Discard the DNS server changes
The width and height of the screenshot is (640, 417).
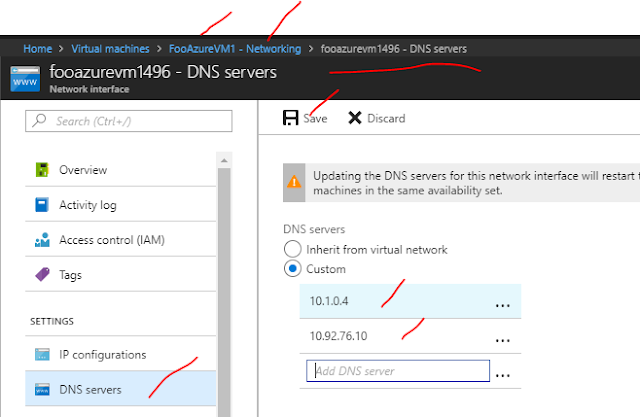[376, 118]
